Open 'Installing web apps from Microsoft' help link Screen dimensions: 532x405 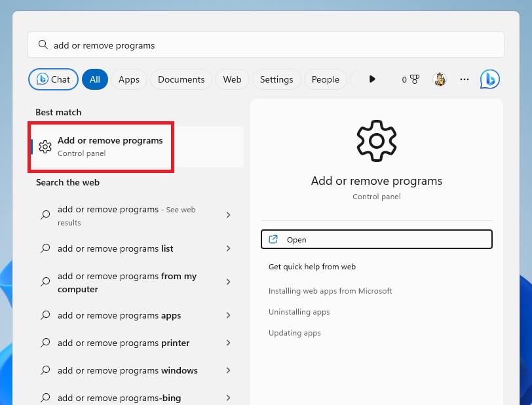[330, 291]
